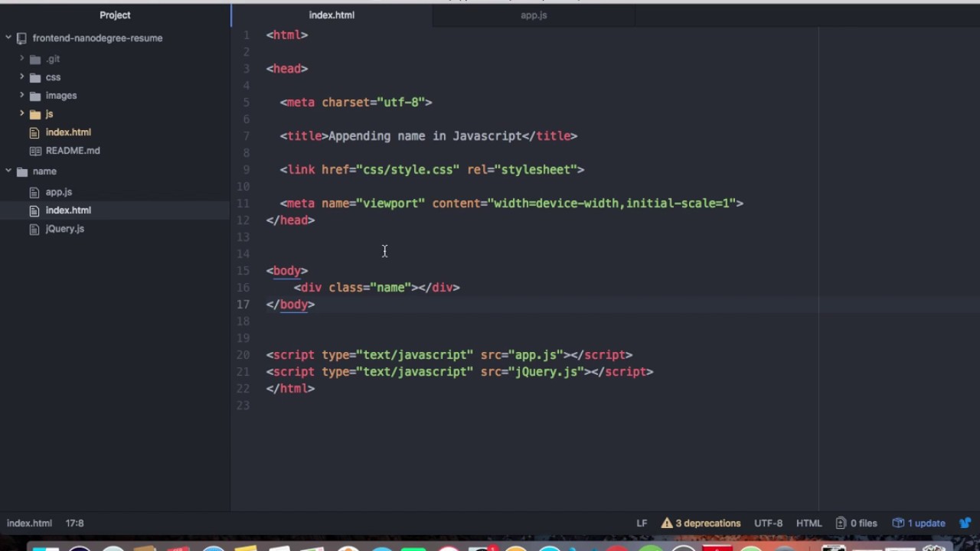
Task: Click the opening head tag on line 3
Action: tap(287, 69)
